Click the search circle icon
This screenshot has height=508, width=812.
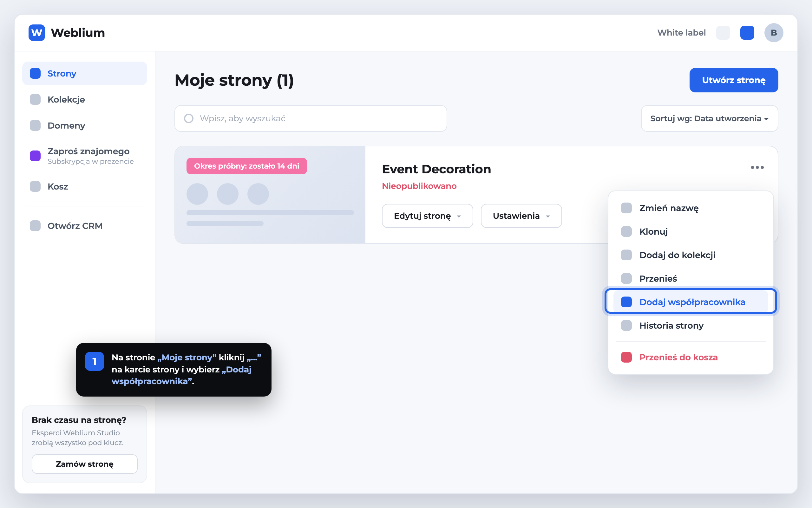click(189, 118)
